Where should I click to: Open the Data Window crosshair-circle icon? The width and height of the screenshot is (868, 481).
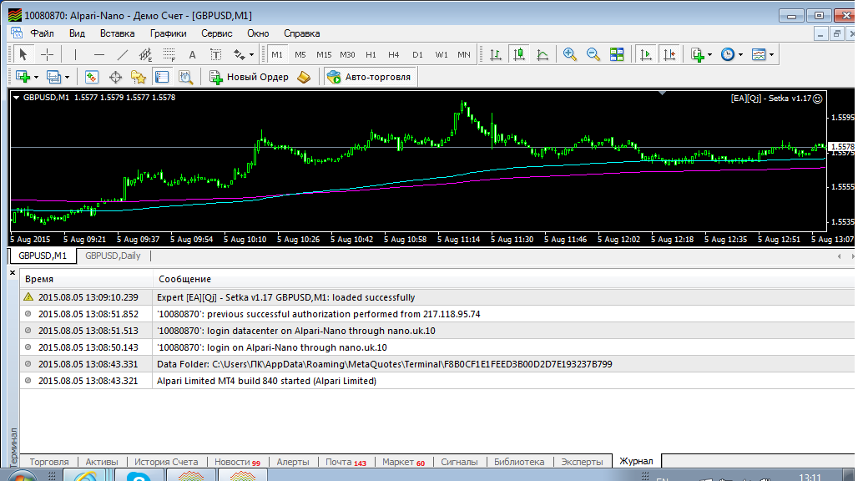[115, 77]
